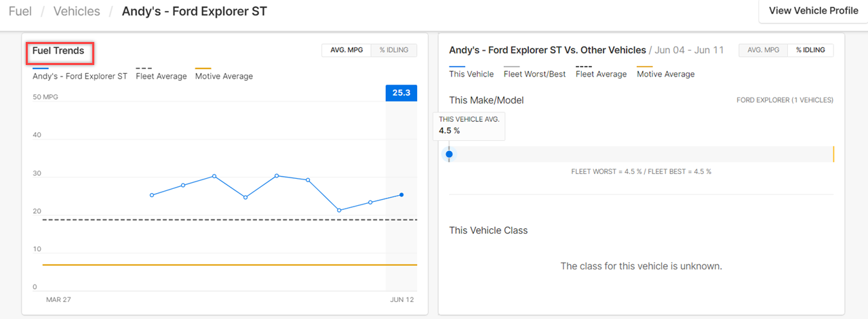The image size is (868, 319).
Task: Open View Vehicle Profile
Action: pos(813,11)
